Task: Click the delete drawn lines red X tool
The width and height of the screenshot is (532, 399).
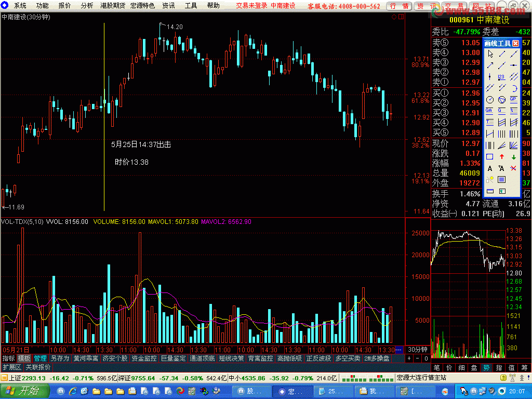Action: click(514, 168)
